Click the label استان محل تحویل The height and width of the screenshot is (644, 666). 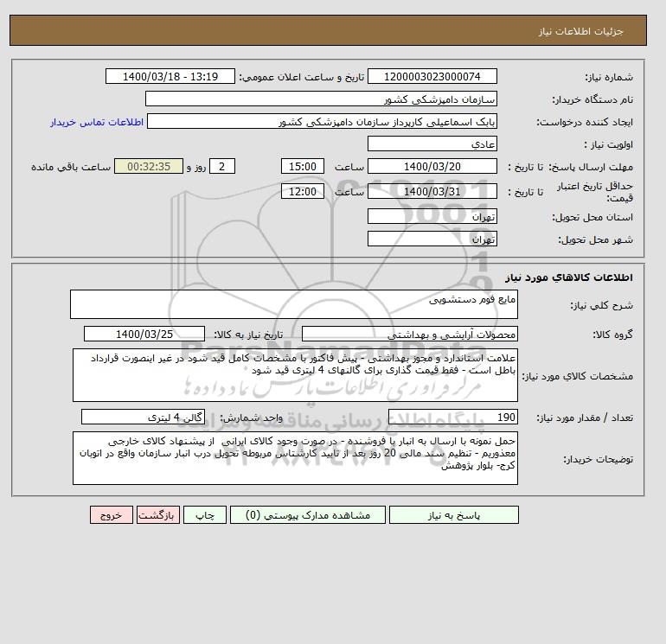(x=592, y=217)
